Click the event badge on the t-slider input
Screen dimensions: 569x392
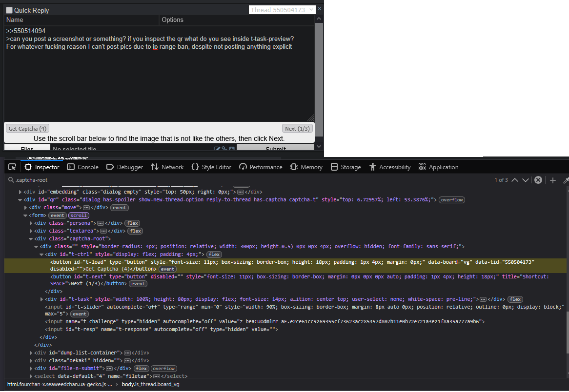(x=80, y=314)
